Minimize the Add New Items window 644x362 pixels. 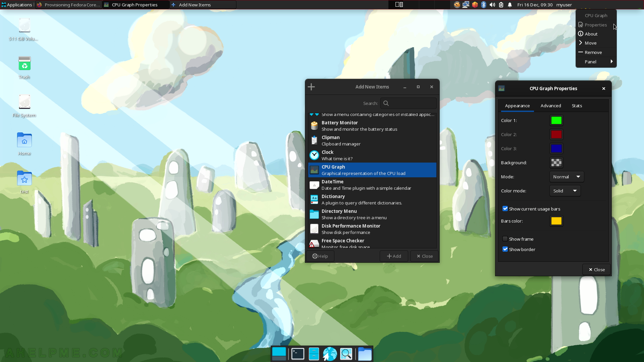405,87
